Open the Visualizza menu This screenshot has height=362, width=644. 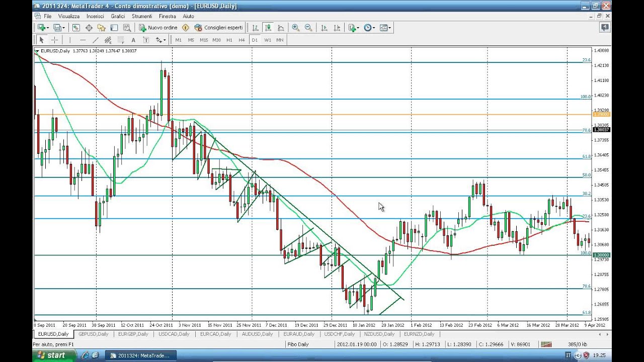pos(69,16)
